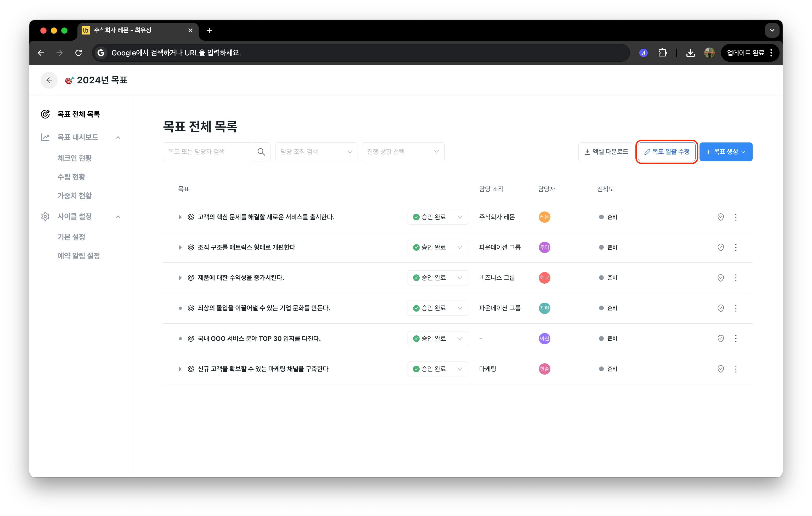Open 예약 알림 설정 sidebar item
This screenshot has height=516, width=812.
point(78,256)
